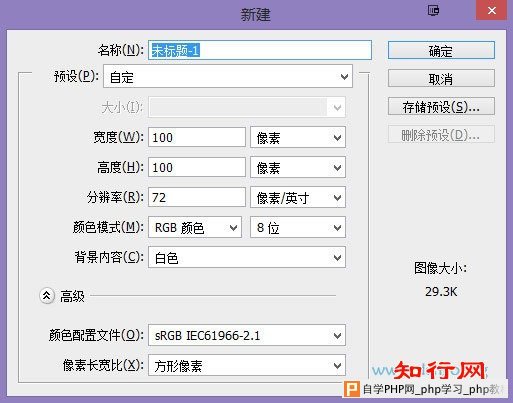Click the 分辨率 resolution field showing 72
The width and height of the screenshot is (513, 403).
click(197, 197)
